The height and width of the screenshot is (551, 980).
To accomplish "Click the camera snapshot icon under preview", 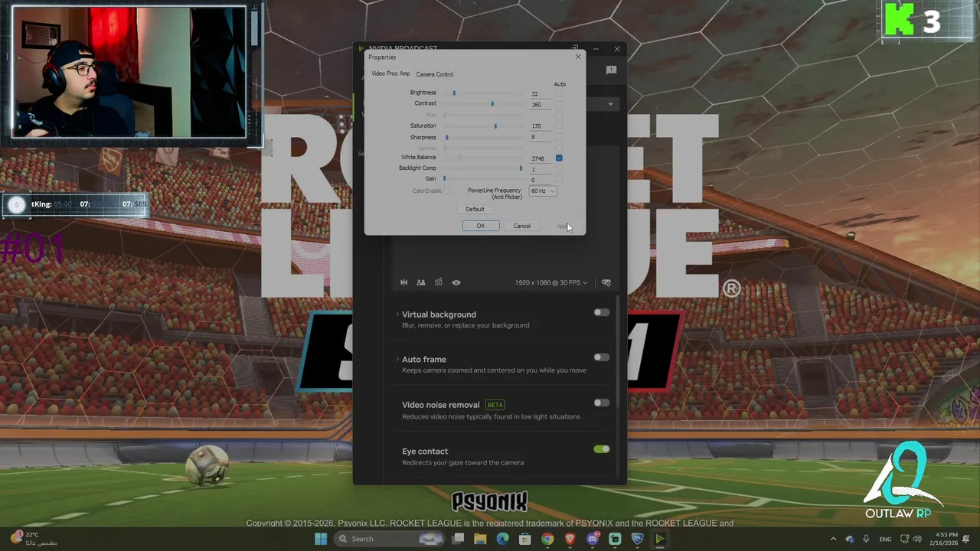I will coord(439,282).
